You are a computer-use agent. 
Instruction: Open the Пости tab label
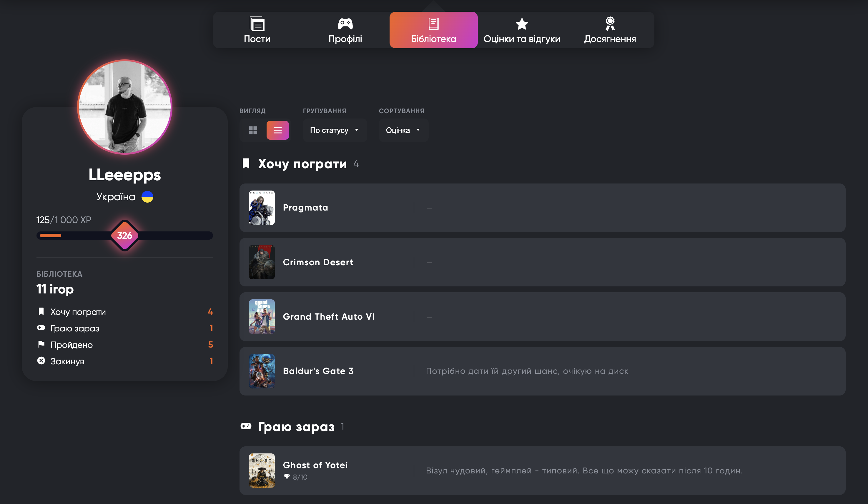coord(257,39)
